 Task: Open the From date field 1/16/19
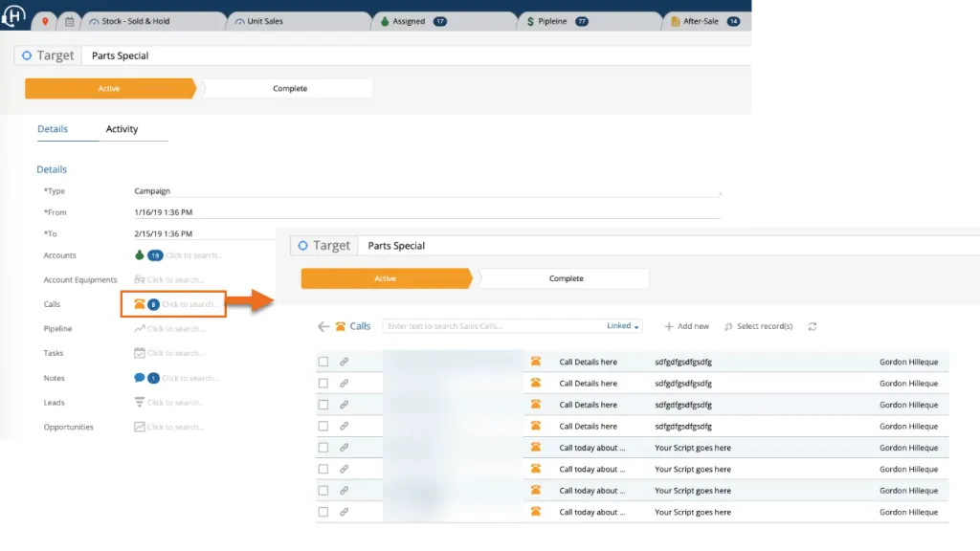[x=426, y=212]
